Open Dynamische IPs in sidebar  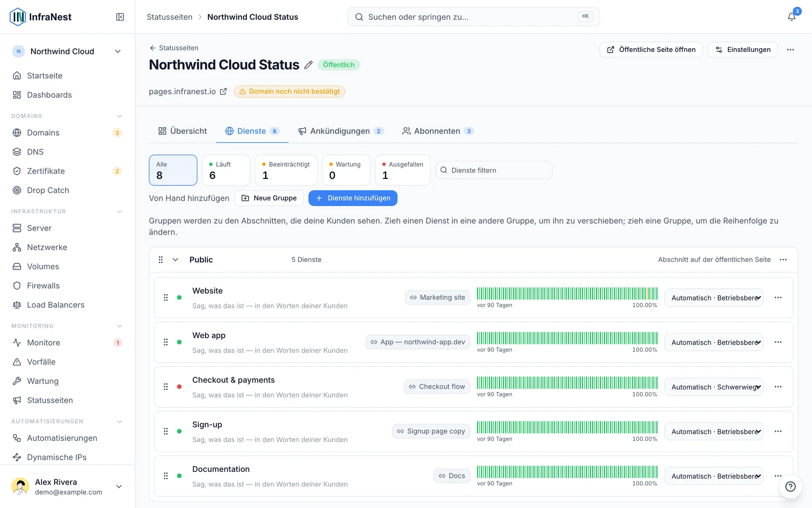click(x=67, y=457)
